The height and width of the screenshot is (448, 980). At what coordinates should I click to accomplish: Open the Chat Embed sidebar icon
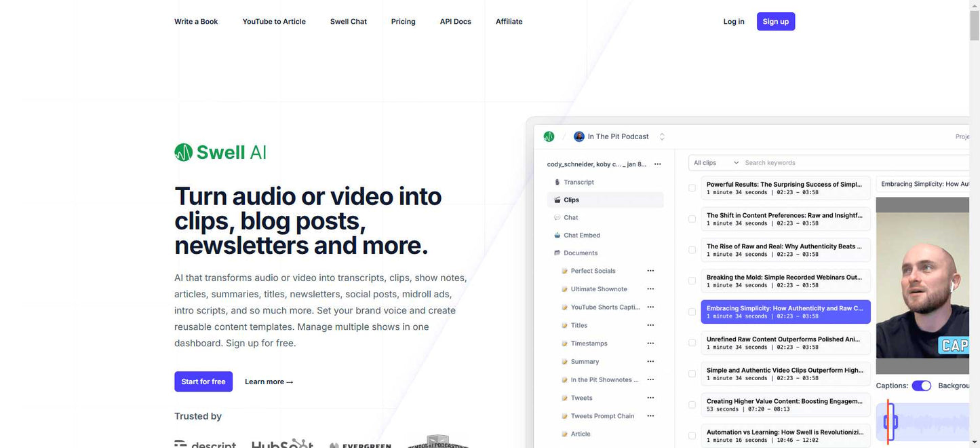[x=557, y=236]
